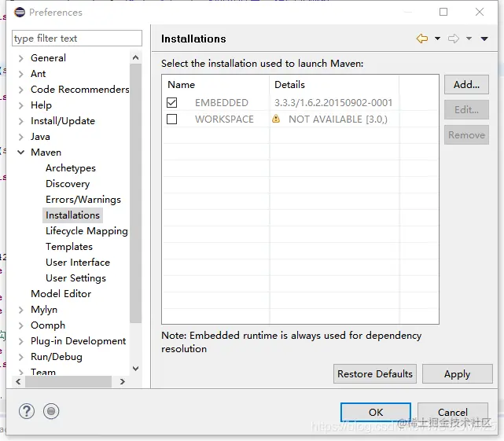
Task: Click the Remove button
Action: pos(466,135)
